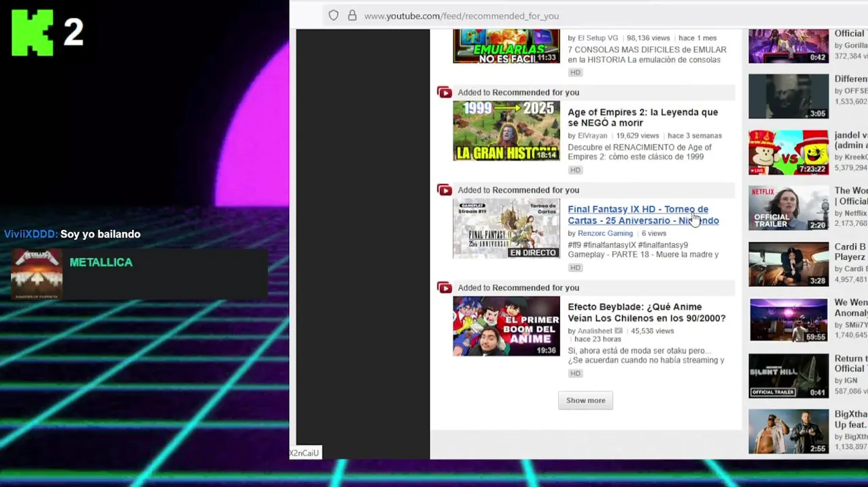Open the BigXtha sidebar thumbnail 2:55
The height and width of the screenshot is (487, 868).
click(788, 432)
